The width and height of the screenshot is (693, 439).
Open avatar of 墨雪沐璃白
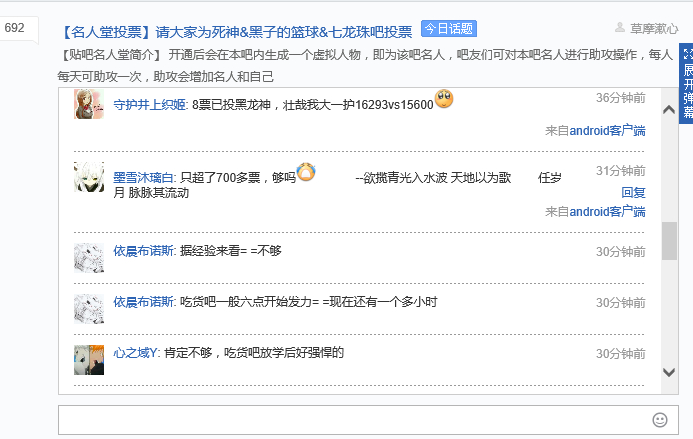(89, 177)
